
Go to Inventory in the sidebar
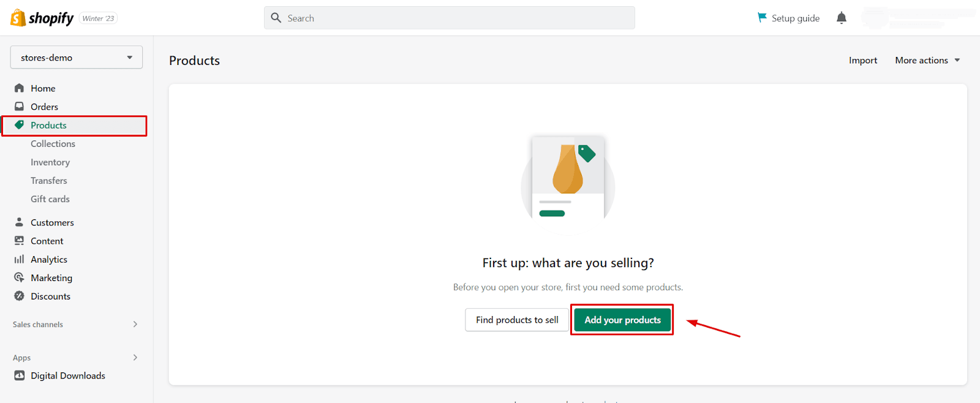coord(50,162)
